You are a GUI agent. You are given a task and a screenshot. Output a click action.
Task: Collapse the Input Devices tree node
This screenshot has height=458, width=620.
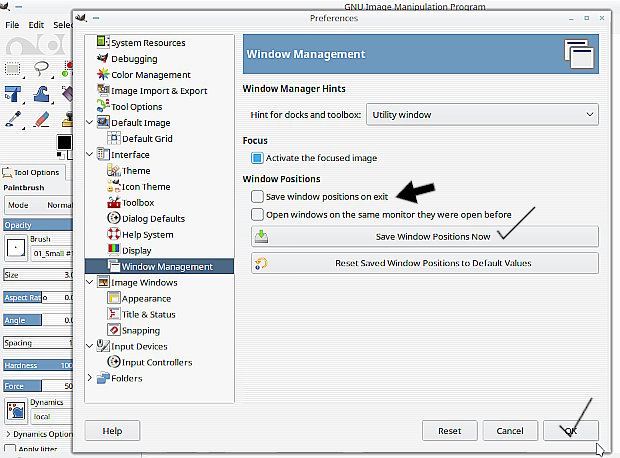(x=90, y=346)
